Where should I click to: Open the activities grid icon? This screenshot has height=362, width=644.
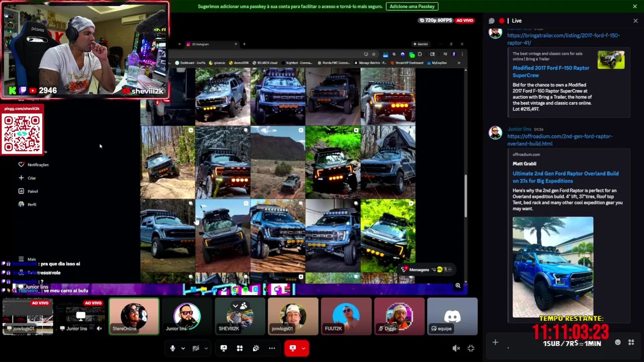pyautogui.click(x=239, y=348)
